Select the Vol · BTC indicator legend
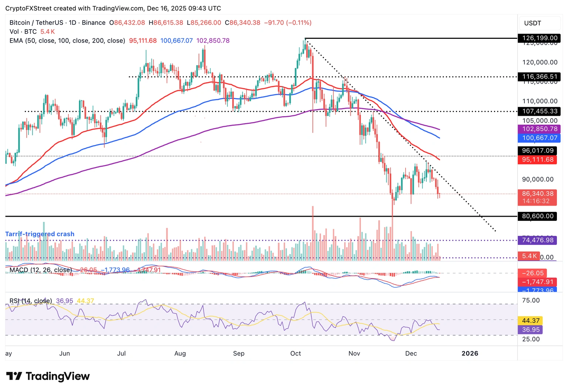The image size is (568, 392). [x=23, y=32]
